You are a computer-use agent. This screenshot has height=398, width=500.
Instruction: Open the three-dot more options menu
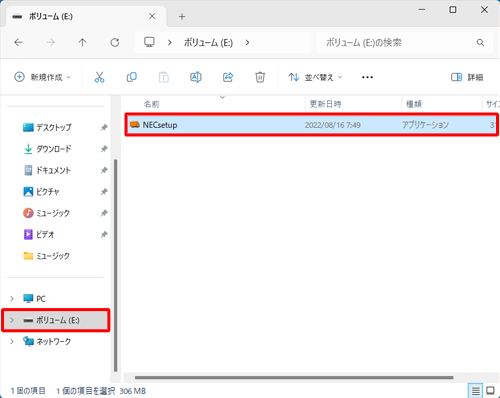pos(367,77)
